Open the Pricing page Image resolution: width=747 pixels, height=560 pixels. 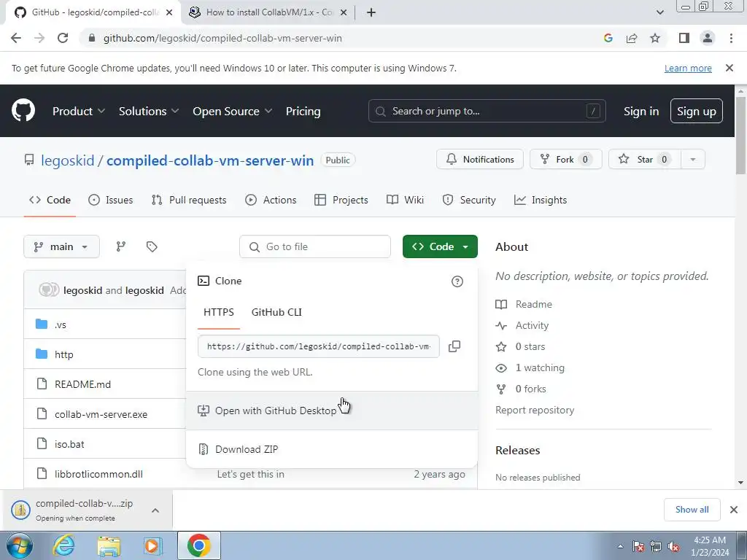(x=303, y=111)
